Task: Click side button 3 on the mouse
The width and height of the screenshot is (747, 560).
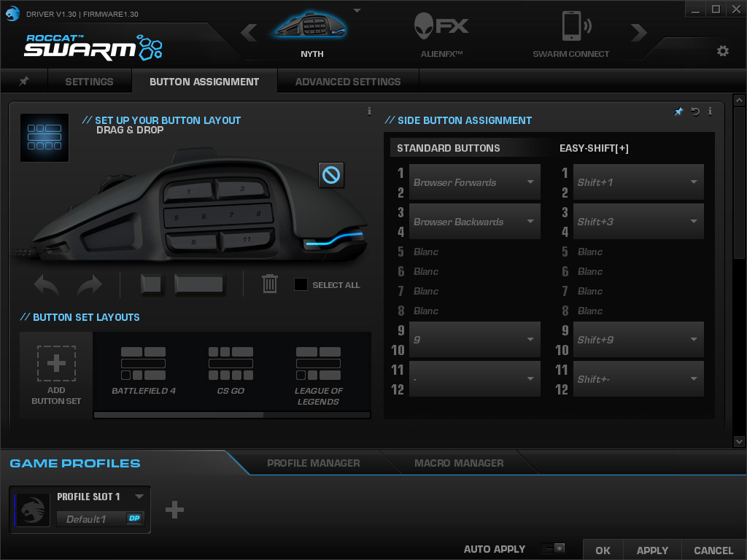Action: click(x=241, y=189)
